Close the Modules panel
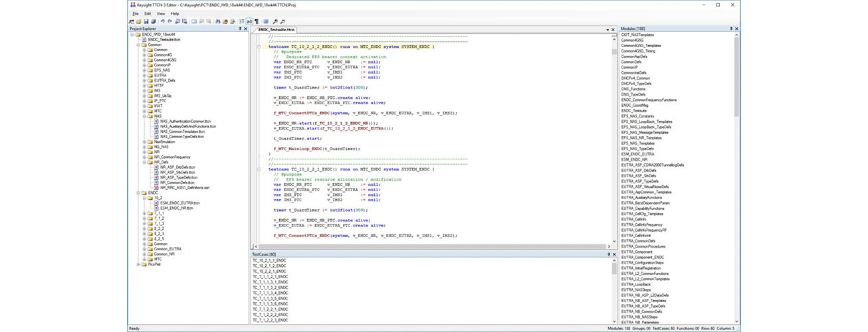Image resolution: width=868 pixels, height=332 pixels. pyautogui.click(x=736, y=29)
